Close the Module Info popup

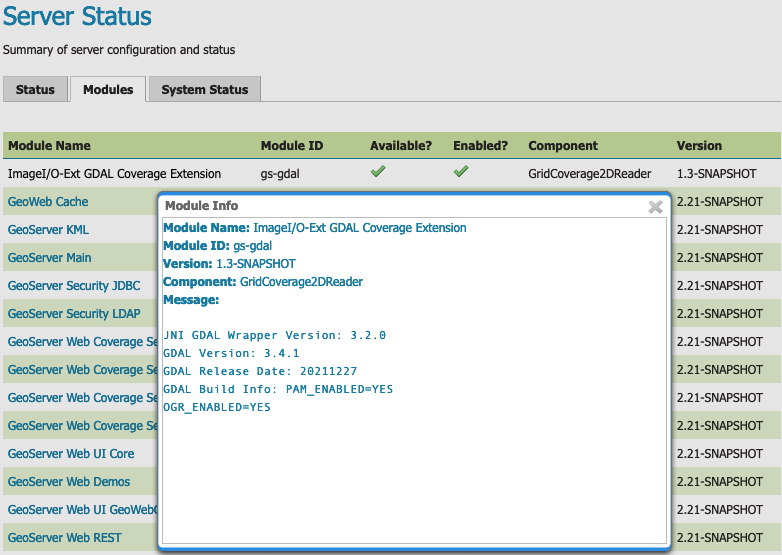click(x=655, y=207)
